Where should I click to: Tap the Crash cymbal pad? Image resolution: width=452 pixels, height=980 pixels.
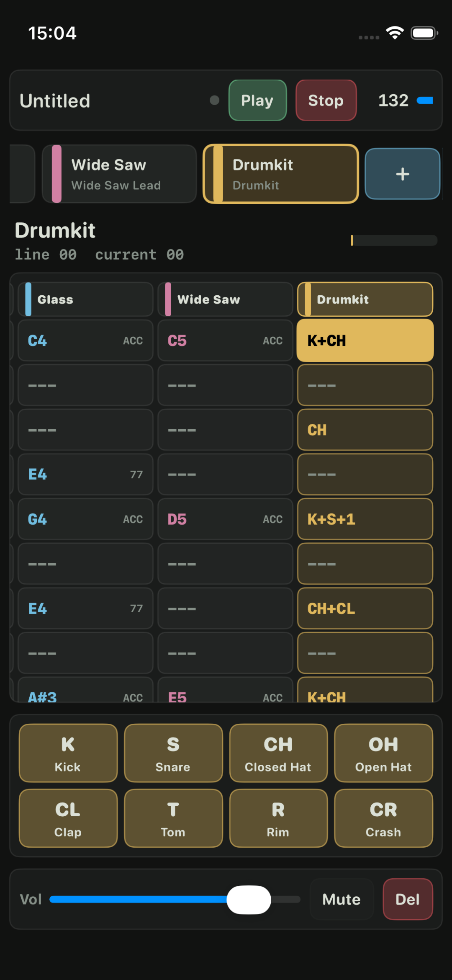point(383,818)
